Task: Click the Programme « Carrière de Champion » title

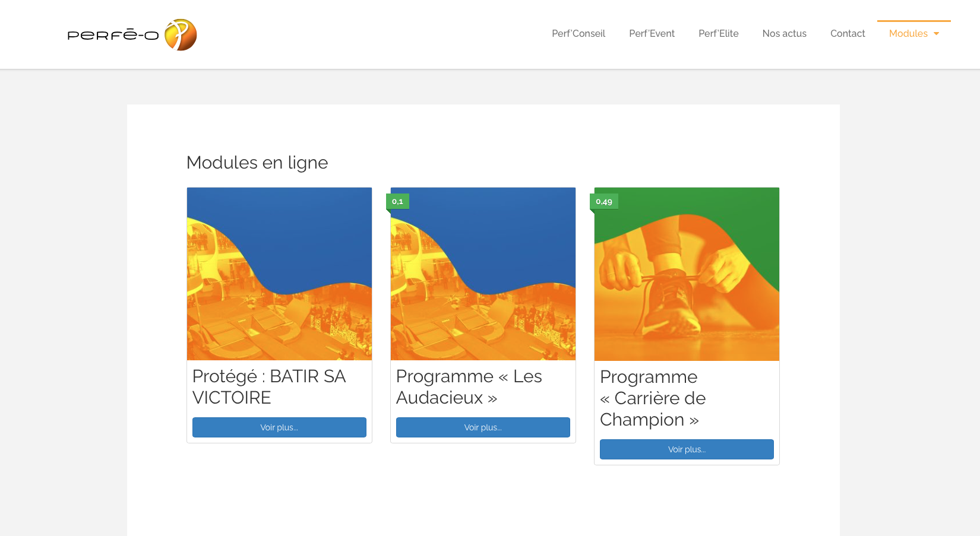Action: point(653,398)
